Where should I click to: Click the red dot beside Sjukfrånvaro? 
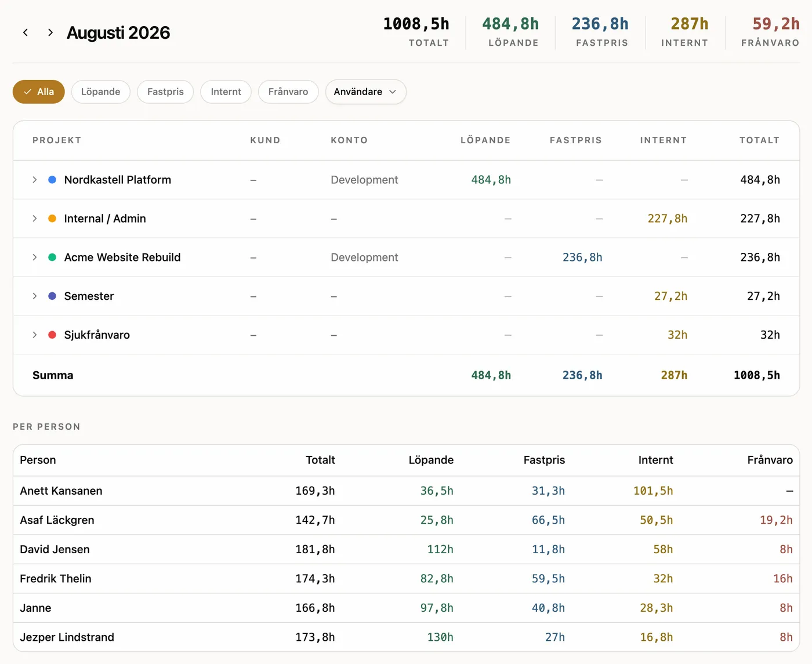coord(52,335)
